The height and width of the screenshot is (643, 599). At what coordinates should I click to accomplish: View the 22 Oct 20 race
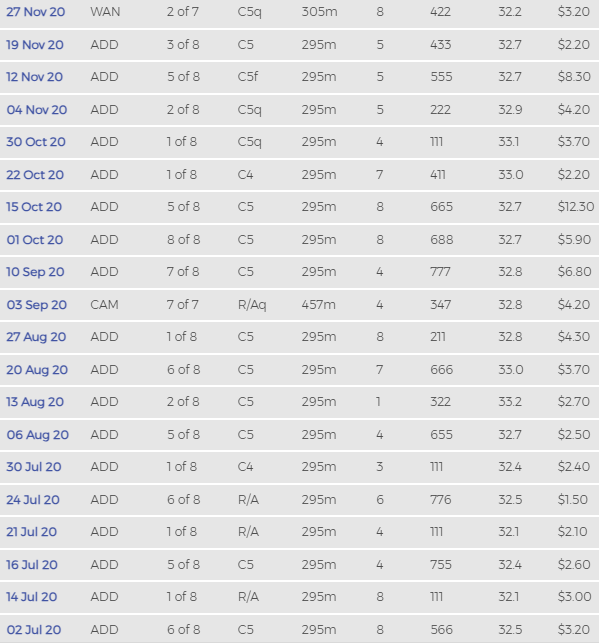click(35, 175)
